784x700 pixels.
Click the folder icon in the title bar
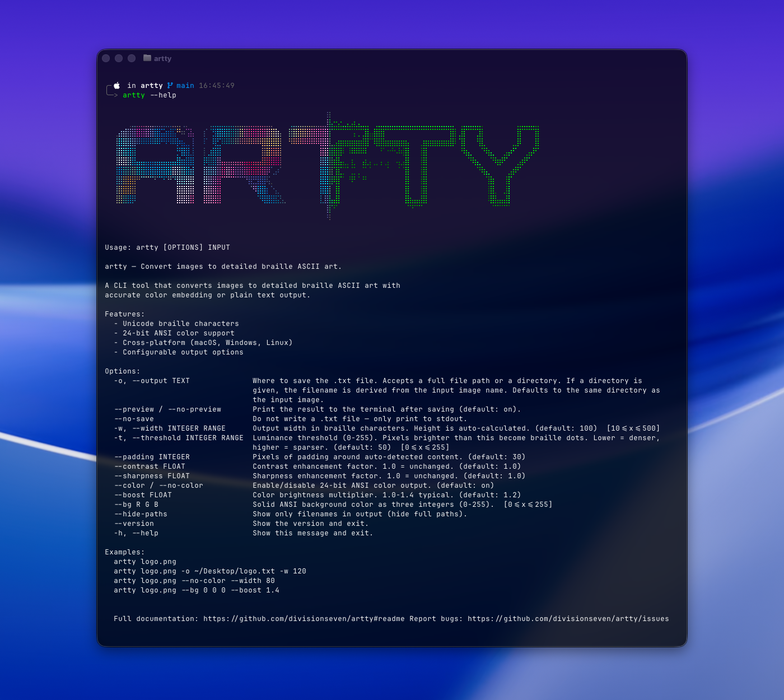pyautogui.click(x=146, y=58)
